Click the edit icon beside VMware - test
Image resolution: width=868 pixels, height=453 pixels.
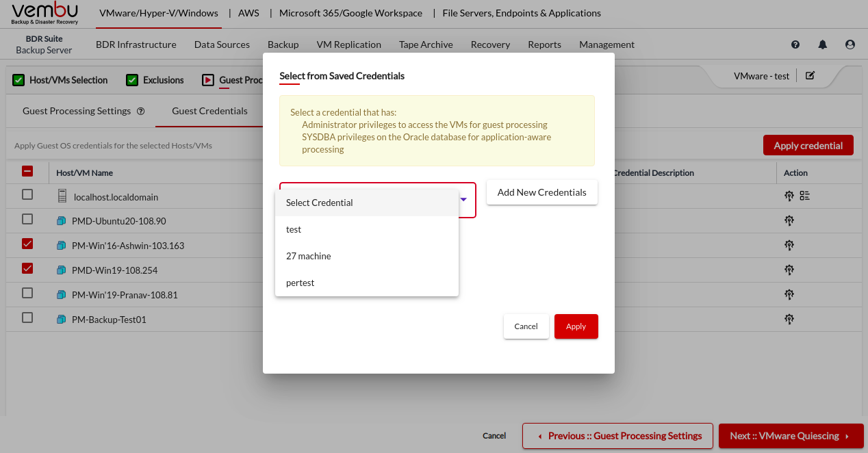point(810,76)
